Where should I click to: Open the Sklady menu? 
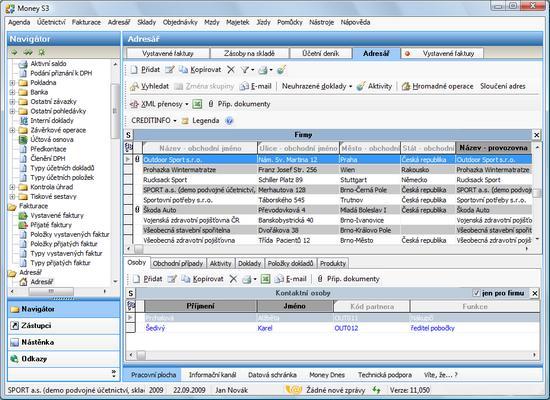(x=146, y=22)
